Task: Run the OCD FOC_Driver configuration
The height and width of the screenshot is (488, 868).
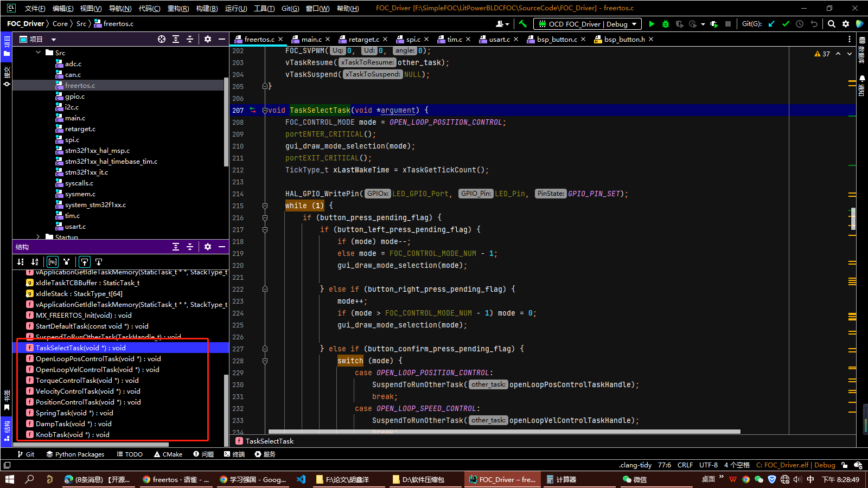Action: point(652,24)
